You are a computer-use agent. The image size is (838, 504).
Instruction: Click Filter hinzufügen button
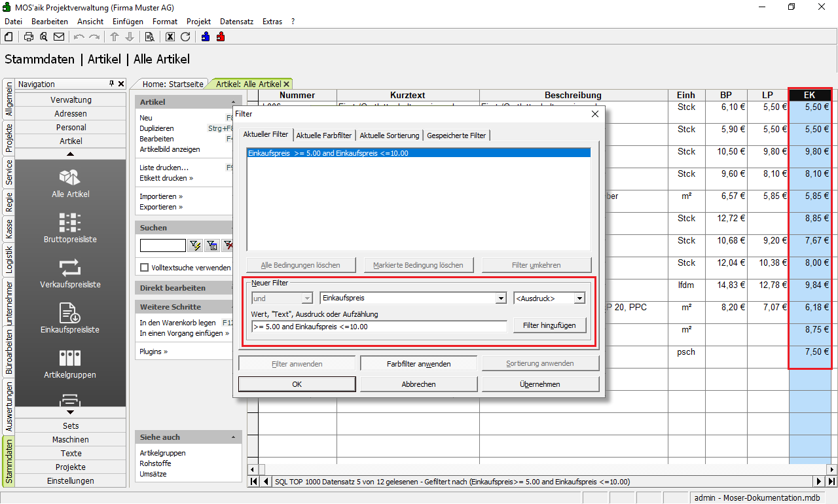549,326
